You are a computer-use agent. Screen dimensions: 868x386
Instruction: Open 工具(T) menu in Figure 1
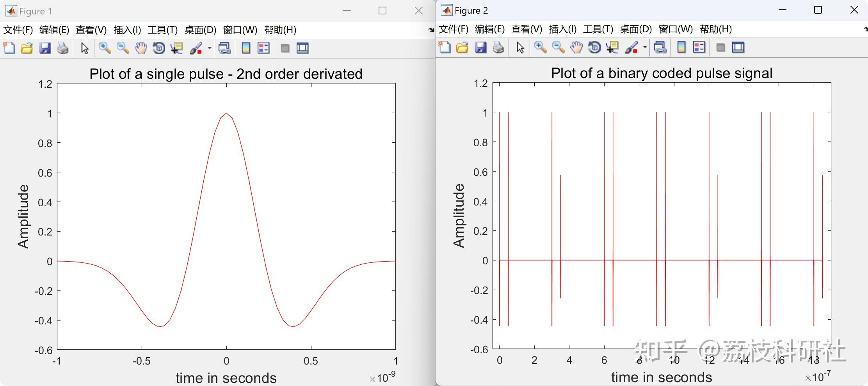[162, 30]
